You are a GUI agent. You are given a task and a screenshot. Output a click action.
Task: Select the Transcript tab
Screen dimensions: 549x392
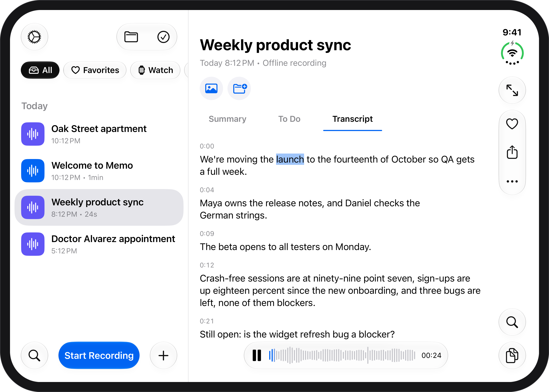tap(352, 119)
